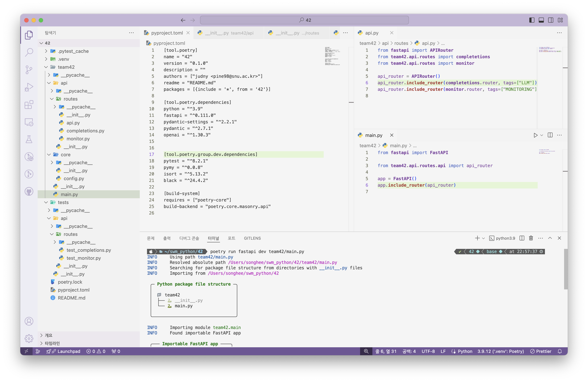Viewport: 588px width, 382px height.
Task: Select Python interpreter 3.9.12 Poetry
Action: (x=501, y=351)
